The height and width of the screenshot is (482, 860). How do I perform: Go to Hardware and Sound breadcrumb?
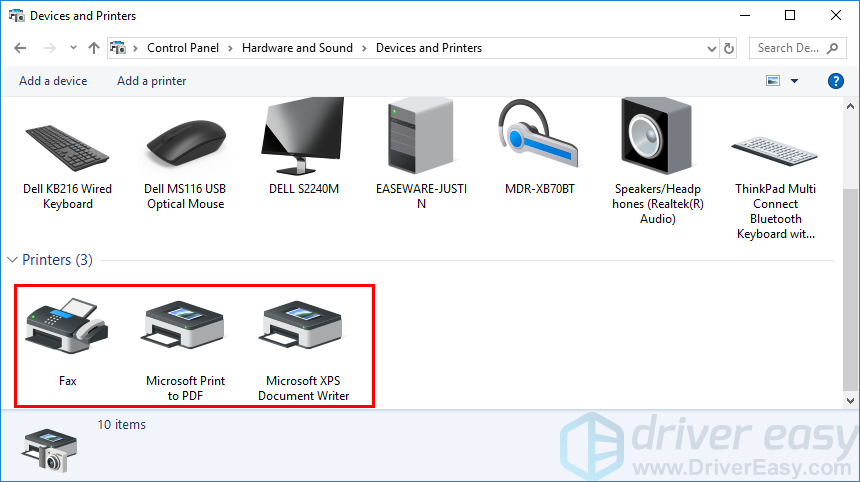(x=297, y=48)
